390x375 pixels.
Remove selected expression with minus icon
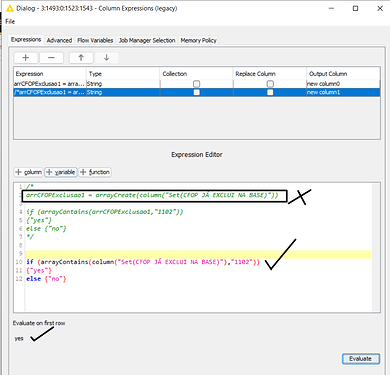51,58
